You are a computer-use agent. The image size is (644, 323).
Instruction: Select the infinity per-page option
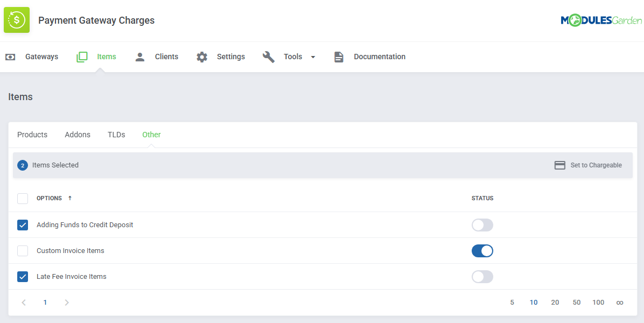pyautogui.click(x=620, y=303)
